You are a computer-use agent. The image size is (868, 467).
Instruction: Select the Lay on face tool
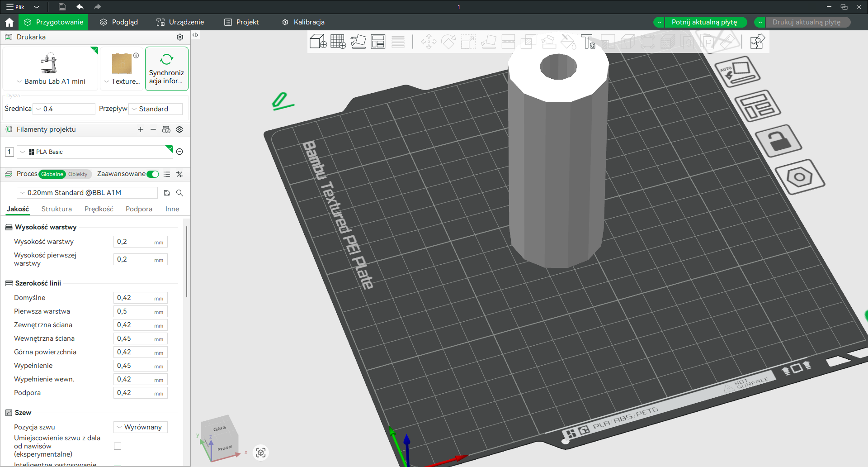point(489,42)
